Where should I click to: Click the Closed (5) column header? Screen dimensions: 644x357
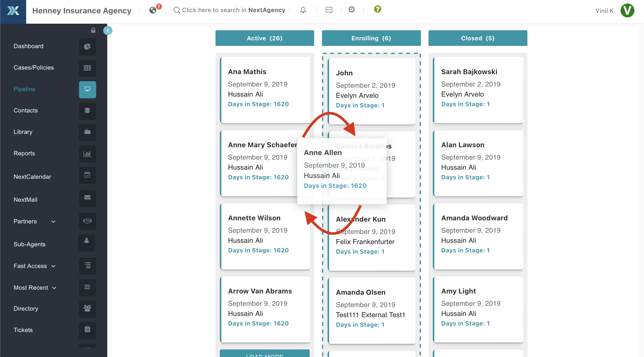click(x=478, y=38)
